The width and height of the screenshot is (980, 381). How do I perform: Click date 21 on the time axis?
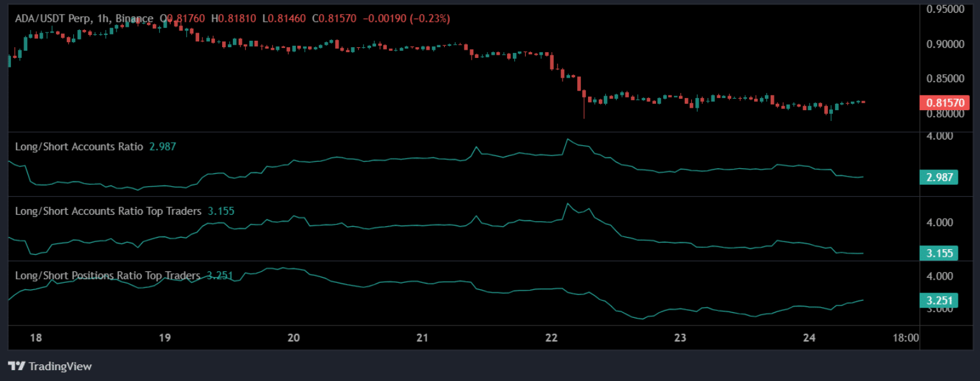point(423,338)
